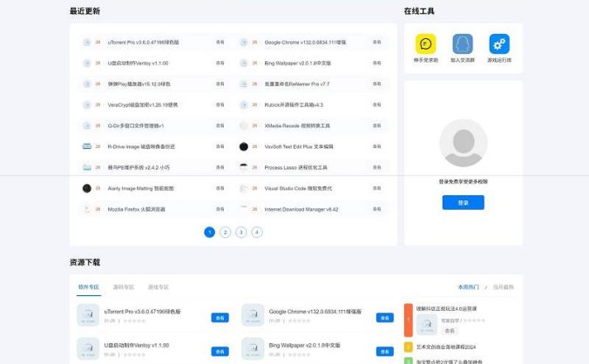
Task: Click icon beside uTorrent Pro in recent updates
Action: [x=87, y=43]
